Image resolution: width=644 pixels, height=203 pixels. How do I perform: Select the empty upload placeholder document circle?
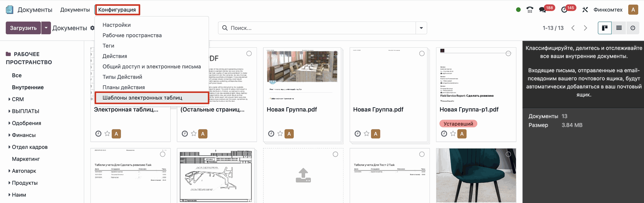point(335,154)
